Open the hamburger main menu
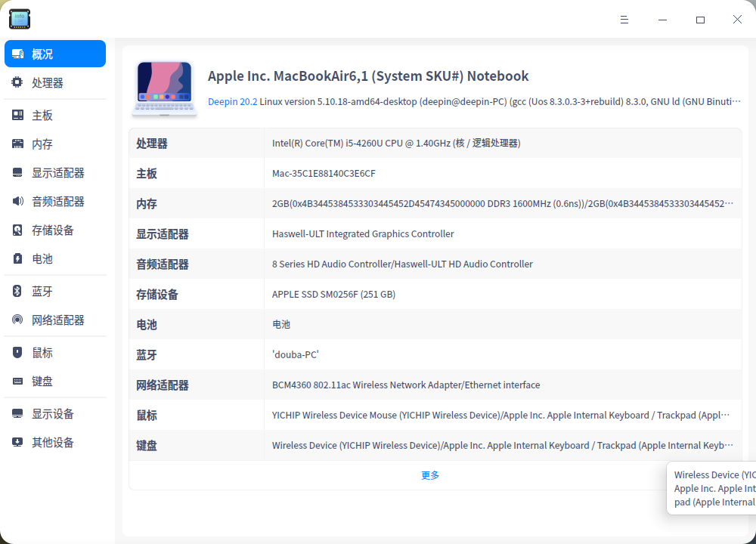The height and width of the screenshot is (544, 756). click(624, 20)
